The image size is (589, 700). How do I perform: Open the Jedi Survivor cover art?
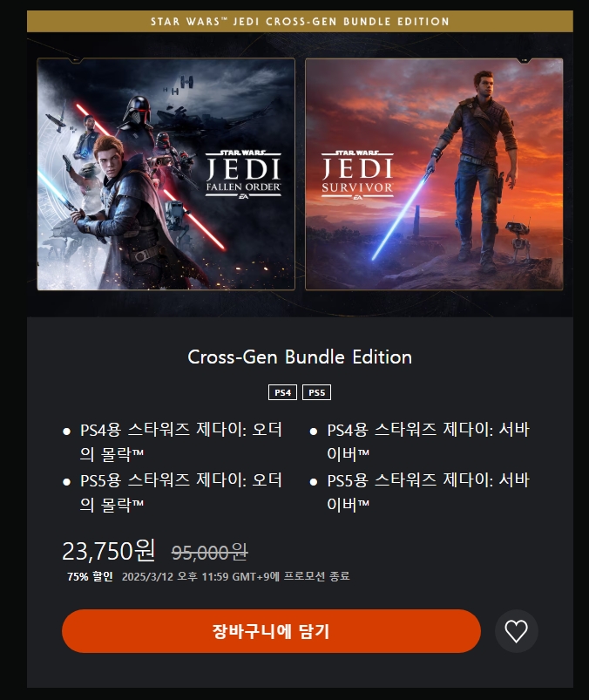pyautogui.click(x=434, y=174)
